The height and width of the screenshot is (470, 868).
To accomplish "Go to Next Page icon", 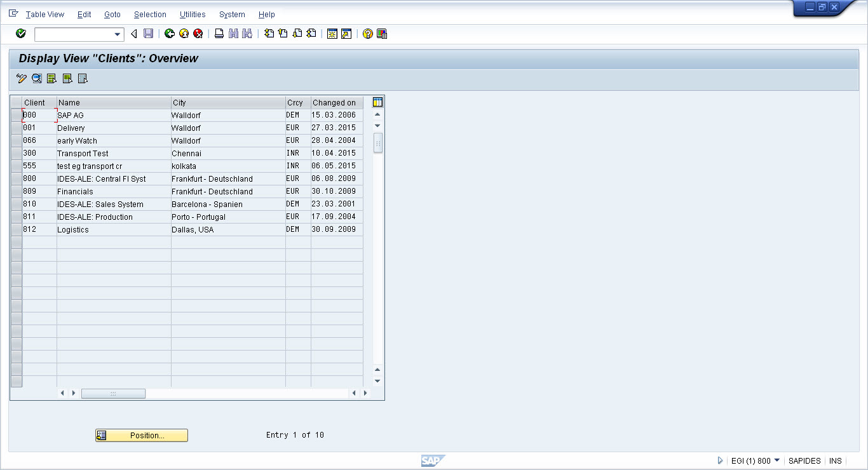I will tap(297, 34).
